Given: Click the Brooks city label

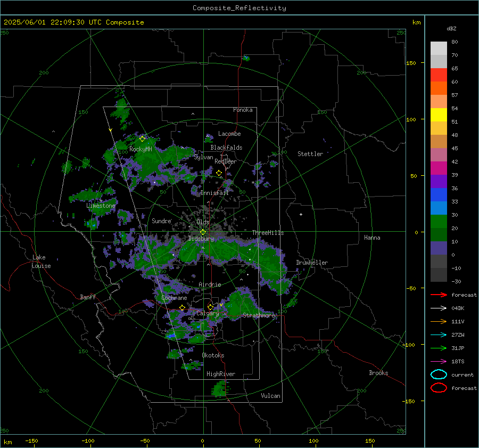Looking at the screenshot, I should pyautogui.click(x=378, y=373).
